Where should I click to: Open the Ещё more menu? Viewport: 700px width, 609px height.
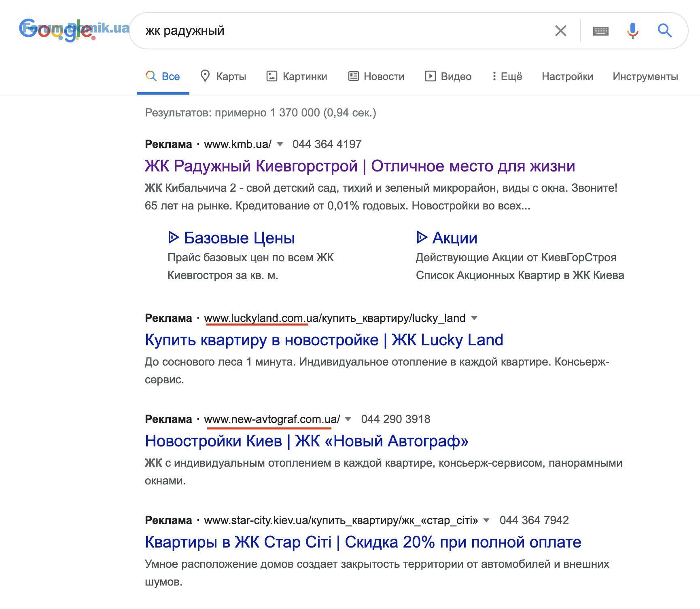507,76
